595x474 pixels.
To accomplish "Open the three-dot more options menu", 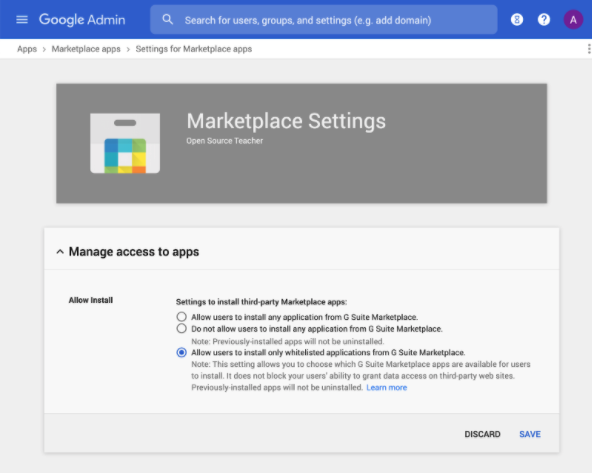I will coord(589,49).
